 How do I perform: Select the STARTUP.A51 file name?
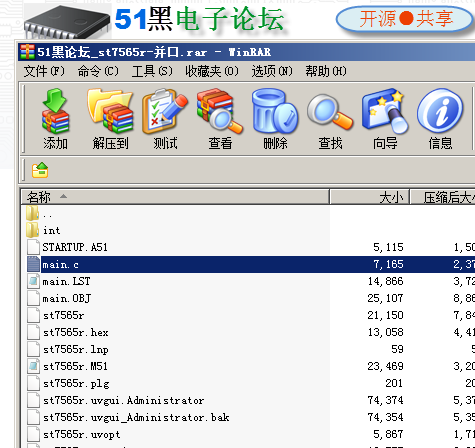(x=75, y=247)
